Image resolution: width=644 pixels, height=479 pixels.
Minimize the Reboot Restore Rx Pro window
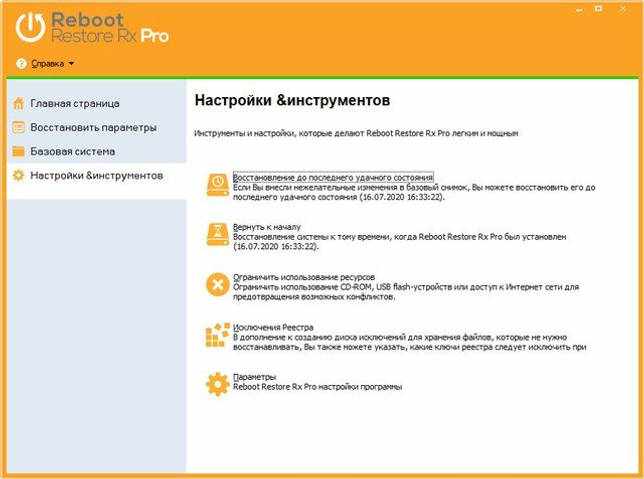(x=580, y=10)
